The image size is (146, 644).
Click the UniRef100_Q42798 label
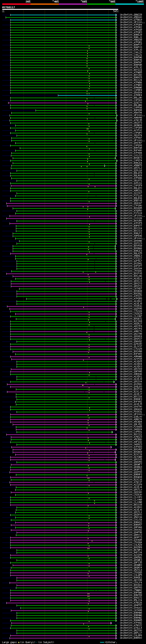[131, 334]
